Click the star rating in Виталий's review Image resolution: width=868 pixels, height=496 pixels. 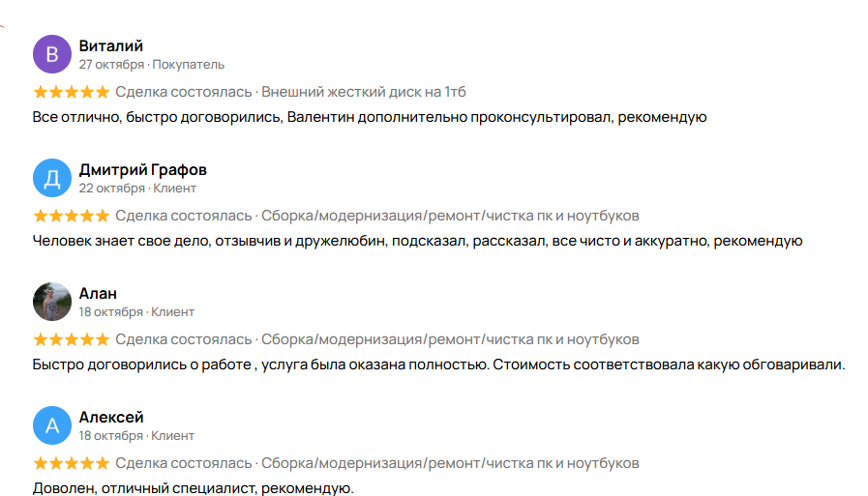[x=71, y=92]
